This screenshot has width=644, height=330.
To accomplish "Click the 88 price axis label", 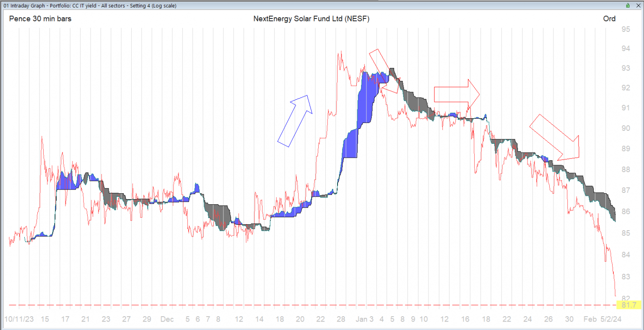I will pos(626,169).
